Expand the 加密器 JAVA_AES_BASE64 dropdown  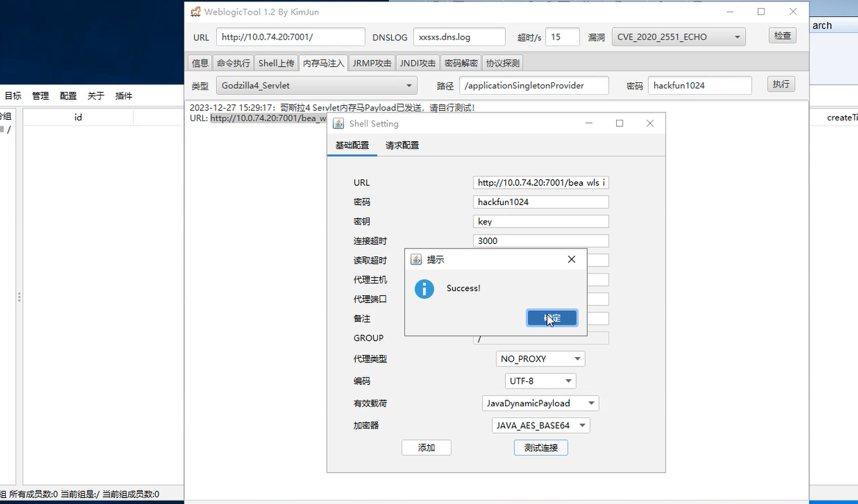(x=540, y=425)
